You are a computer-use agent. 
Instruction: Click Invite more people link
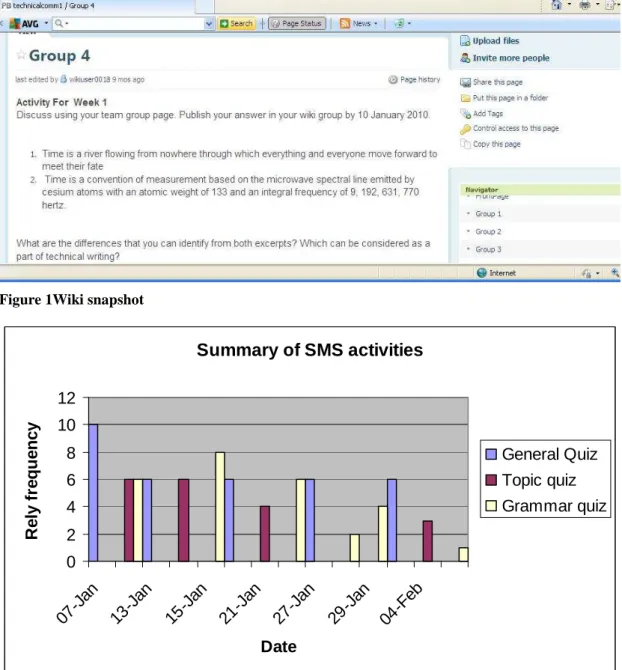click(511, 58)
